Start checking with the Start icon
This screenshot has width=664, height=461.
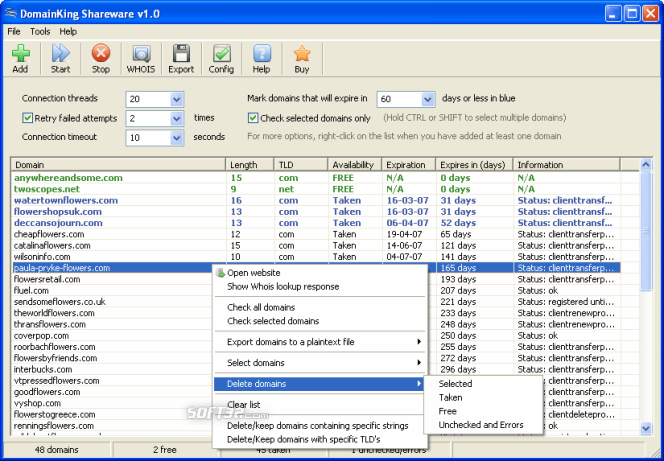61,58
